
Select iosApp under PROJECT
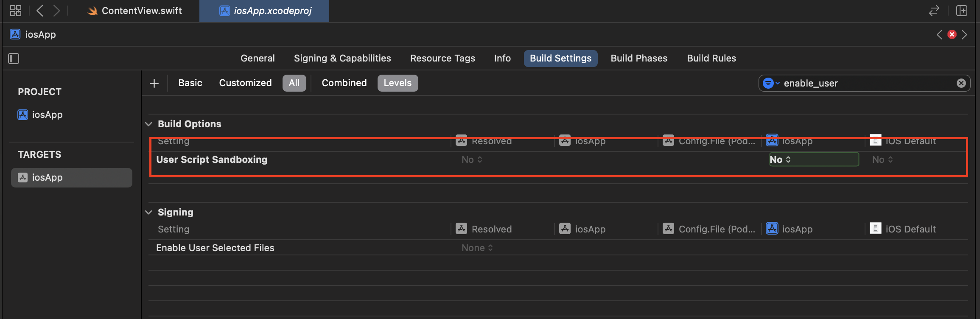(47, 115)
